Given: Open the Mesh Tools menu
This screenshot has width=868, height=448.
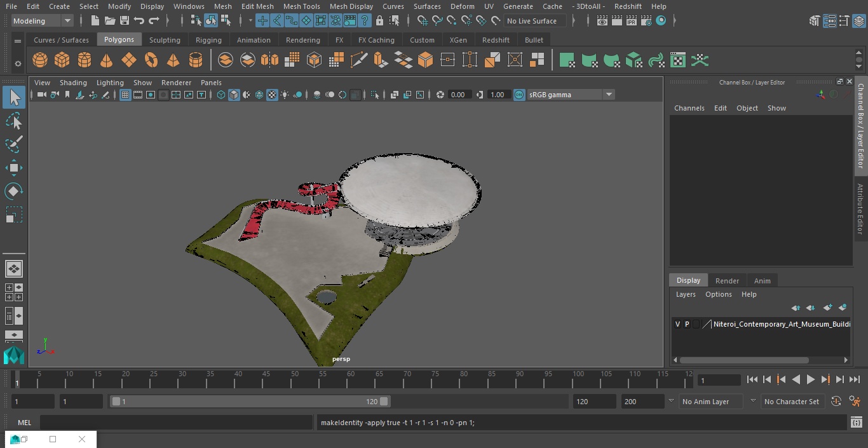Looking at the screenshot, I should click(301, 6).
